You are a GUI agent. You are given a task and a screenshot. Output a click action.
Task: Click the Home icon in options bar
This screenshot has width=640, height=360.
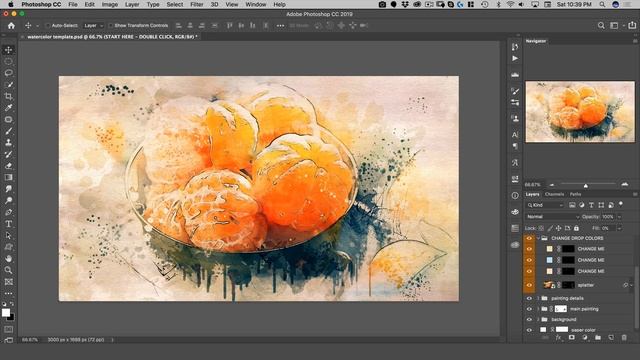coord(11,25)
